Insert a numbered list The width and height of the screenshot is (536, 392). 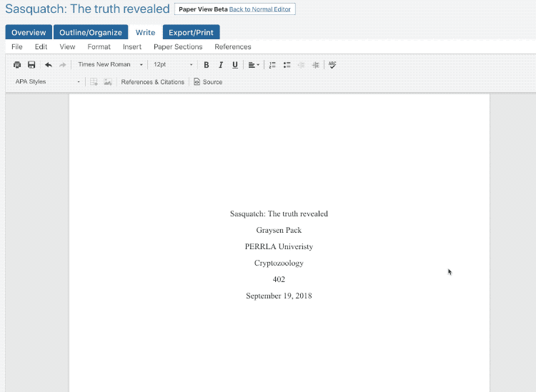(272, 64)
